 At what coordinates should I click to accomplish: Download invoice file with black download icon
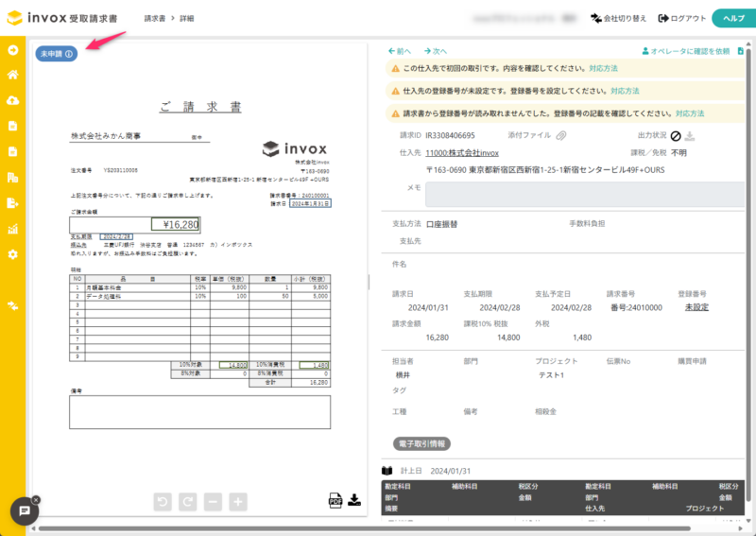coord(354,500)
